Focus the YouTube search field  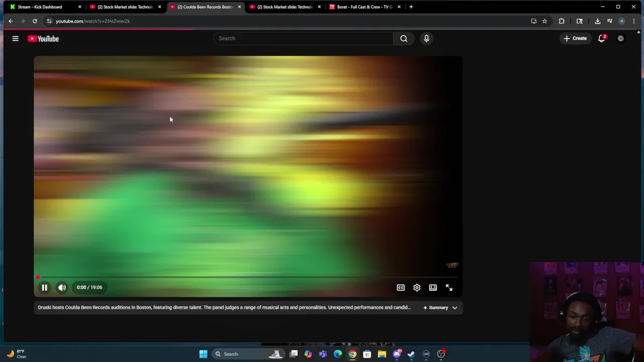(x=303, y=38)
